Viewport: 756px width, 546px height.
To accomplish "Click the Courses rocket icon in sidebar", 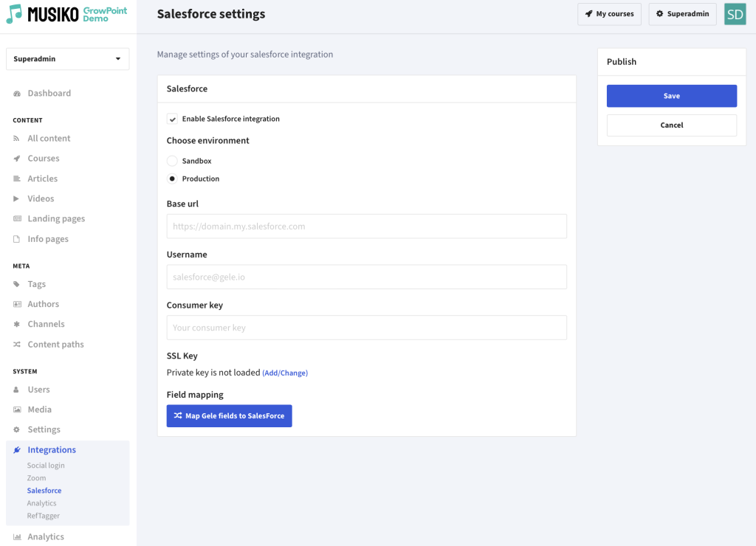I will pyautogui.click(x=17, y=159).
